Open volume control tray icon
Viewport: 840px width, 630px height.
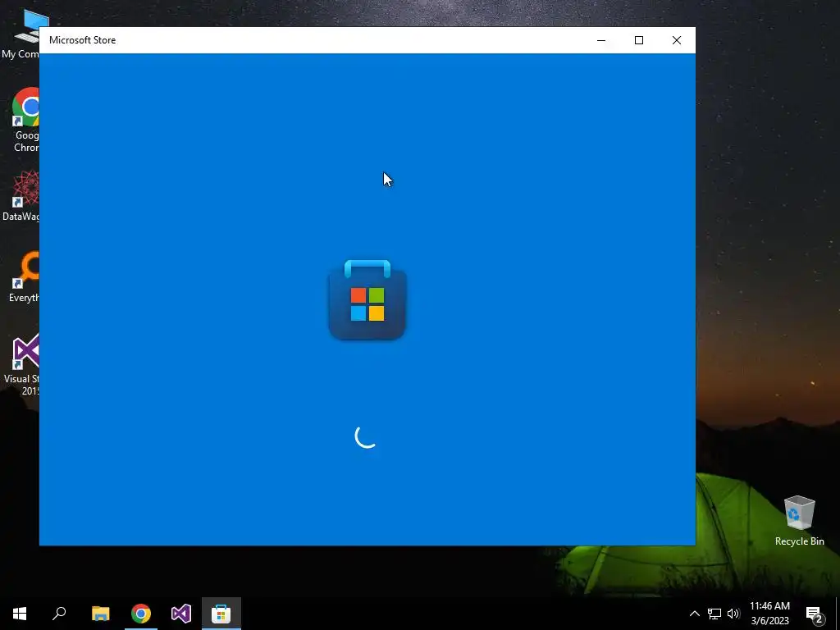coord(733,614)
